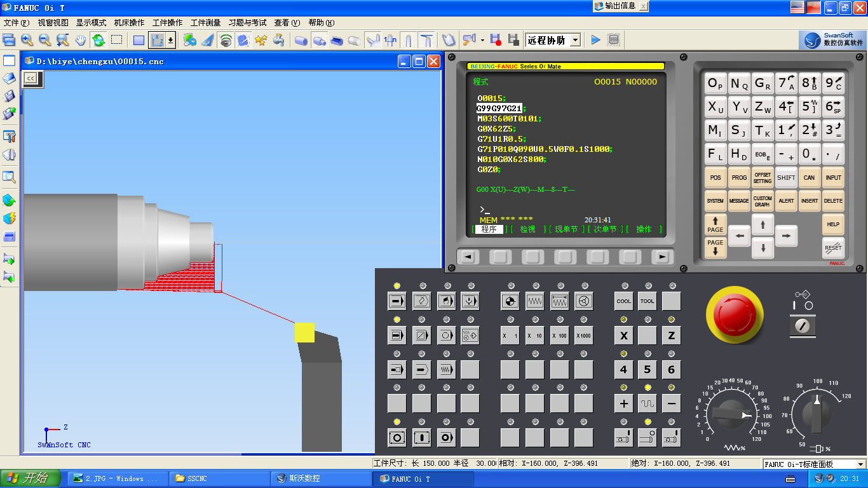Select EDIT mode button on machine panel
868x488 pixels.
[422, 301]
